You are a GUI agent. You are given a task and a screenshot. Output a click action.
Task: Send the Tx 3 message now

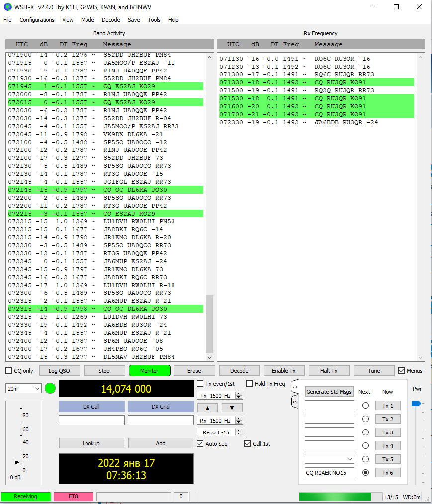[388, 432]
